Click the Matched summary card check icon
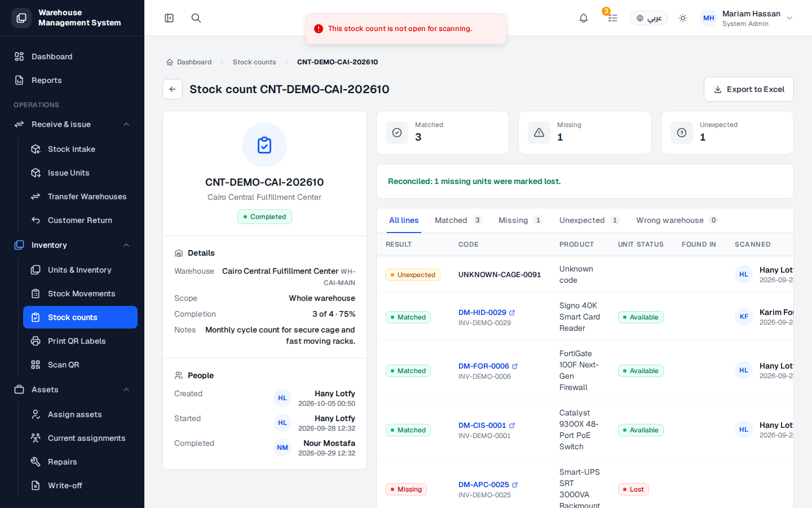Screen dimensions: 812x508 (x=397, y=133)
